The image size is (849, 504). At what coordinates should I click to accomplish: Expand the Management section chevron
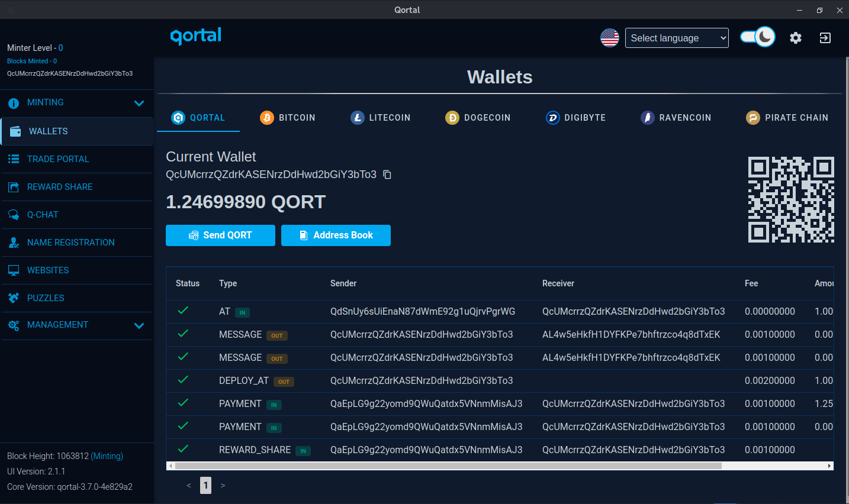pos(139,326)
